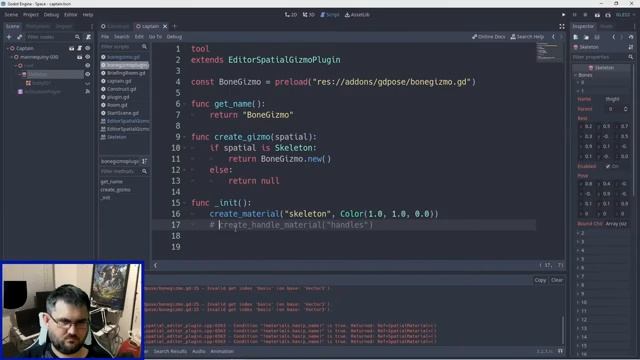
Task: Fold the get_name function at line 6
Action: tap(185, 104)
